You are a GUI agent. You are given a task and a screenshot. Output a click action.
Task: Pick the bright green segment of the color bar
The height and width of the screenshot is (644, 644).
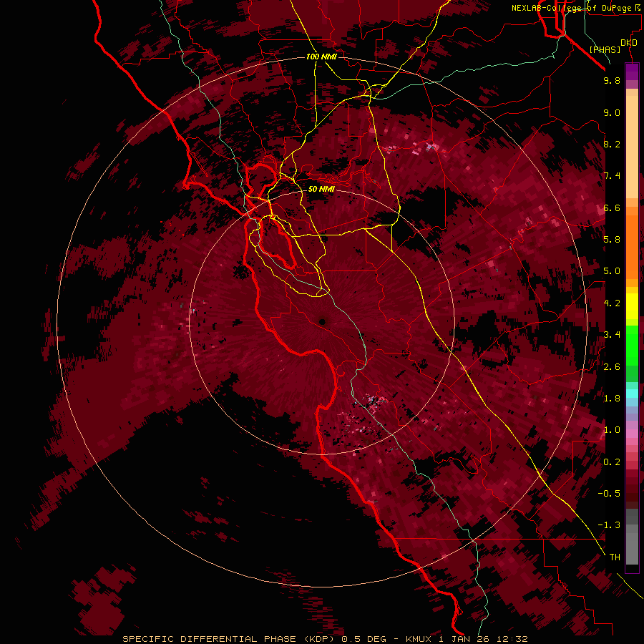(632, 345)
